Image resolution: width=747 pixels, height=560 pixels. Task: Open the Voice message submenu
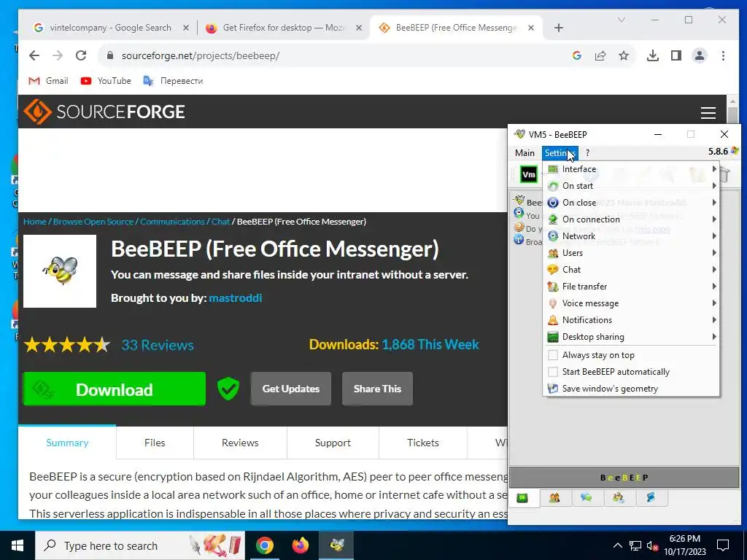point(631,303)
